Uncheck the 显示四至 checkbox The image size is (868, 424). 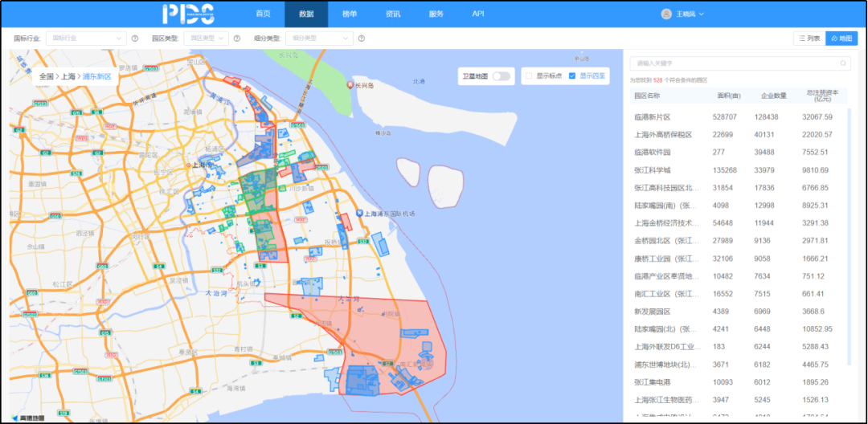pos(572,75)
